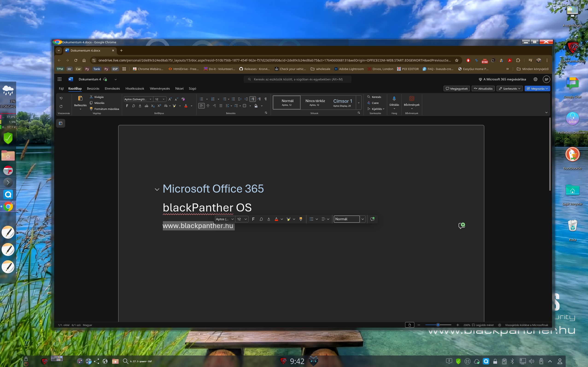Image resolution: width=588 pixels, height=367 pixels.
Task: Toggle align left paragraph button
Action: [202, 106]
